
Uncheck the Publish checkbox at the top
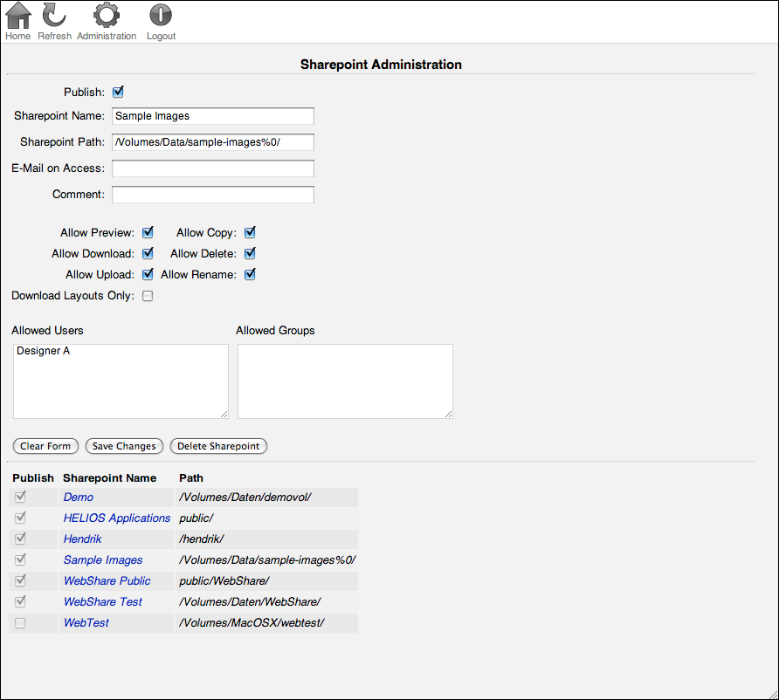118,92
